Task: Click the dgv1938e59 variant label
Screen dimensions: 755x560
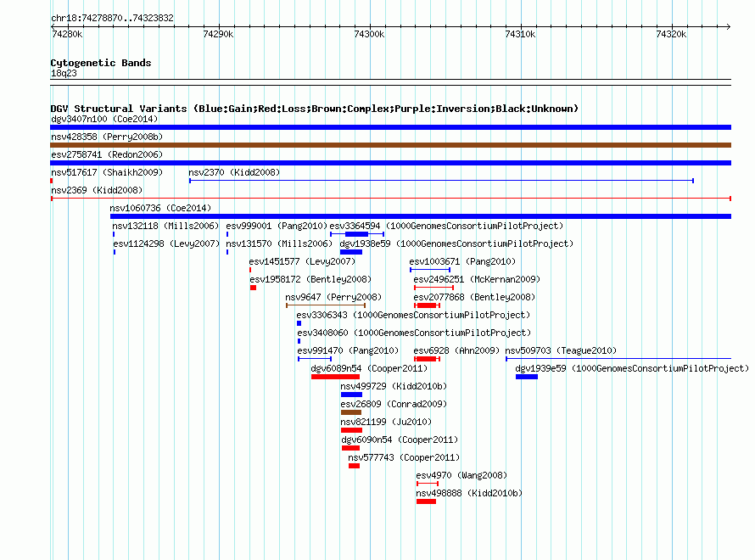Action: click(456, 244)
